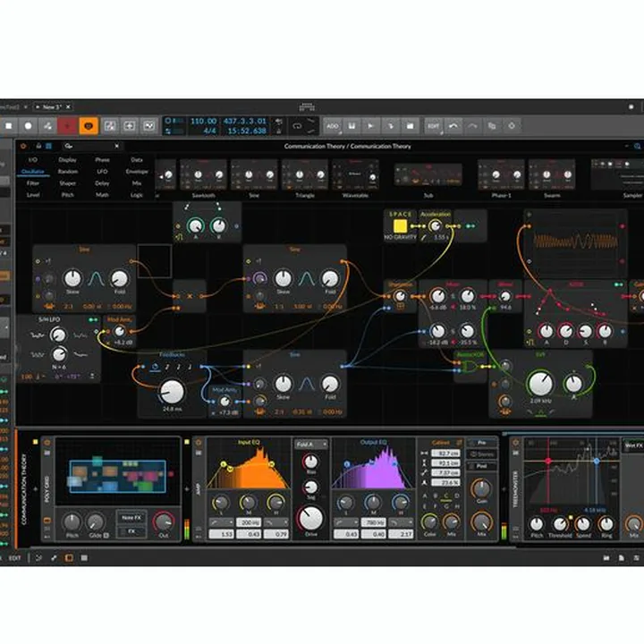Choose the Triangle module thumbnail

[x=305, y=175]
